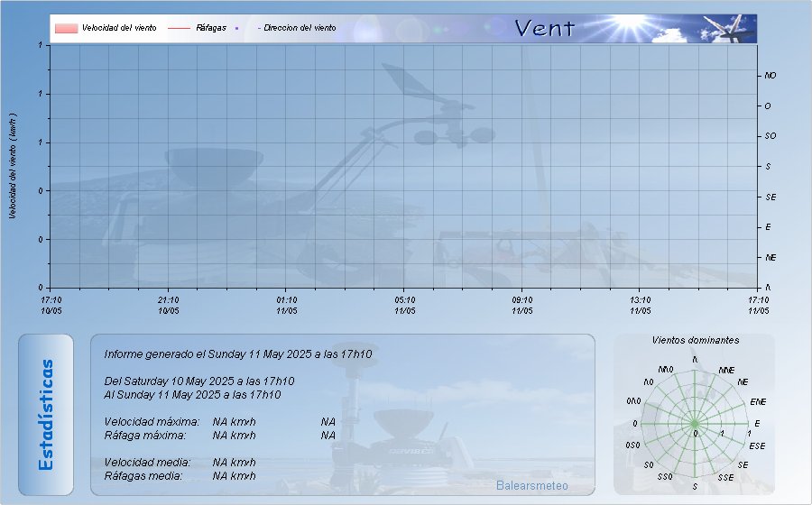
Task: Click the Del Saturday 10 May 2025 line
Action: pos(198,381)
